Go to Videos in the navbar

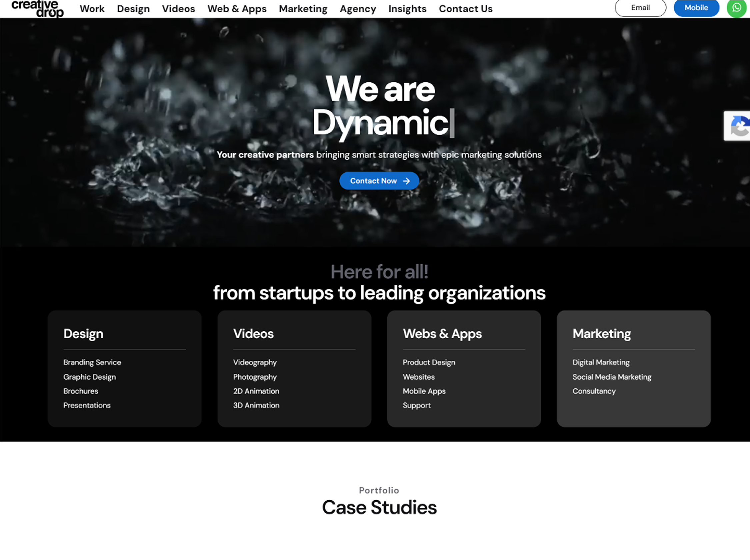pos(178,8)
